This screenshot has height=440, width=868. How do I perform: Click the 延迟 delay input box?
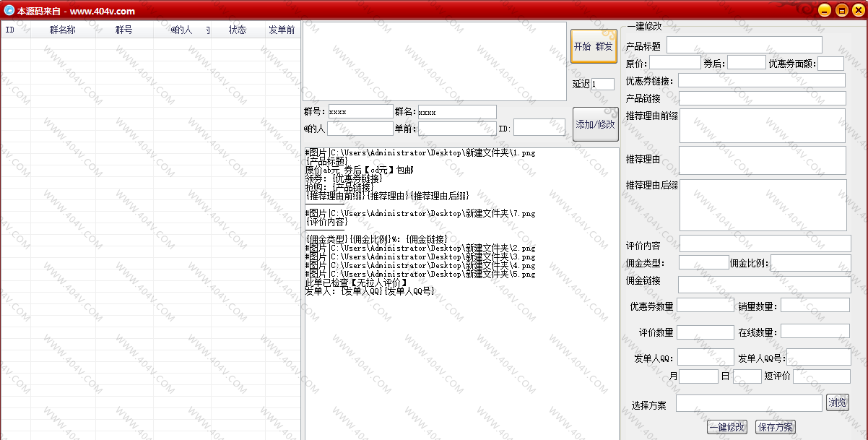[x=602, y=84]
